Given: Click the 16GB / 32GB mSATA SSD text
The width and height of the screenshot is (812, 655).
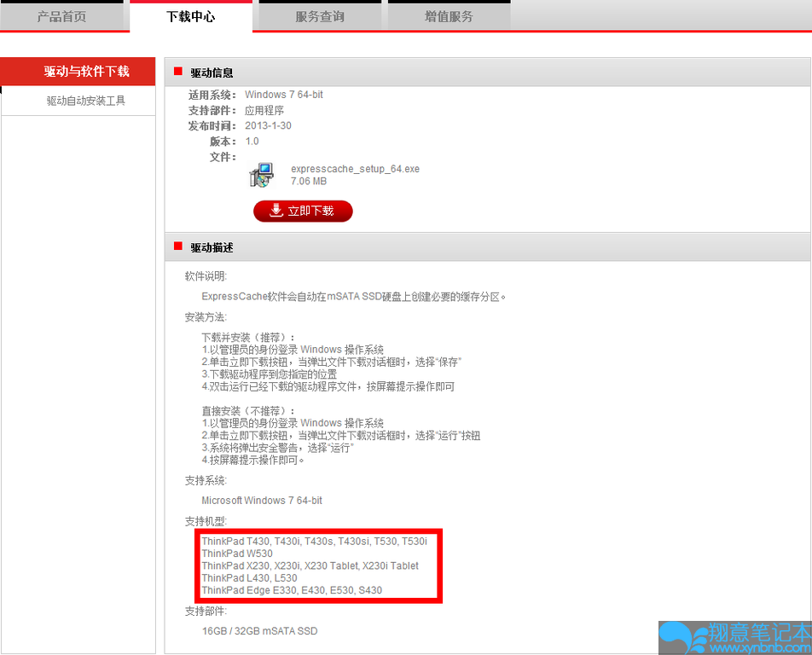Looking at the screenshot, I should (259, 631).
